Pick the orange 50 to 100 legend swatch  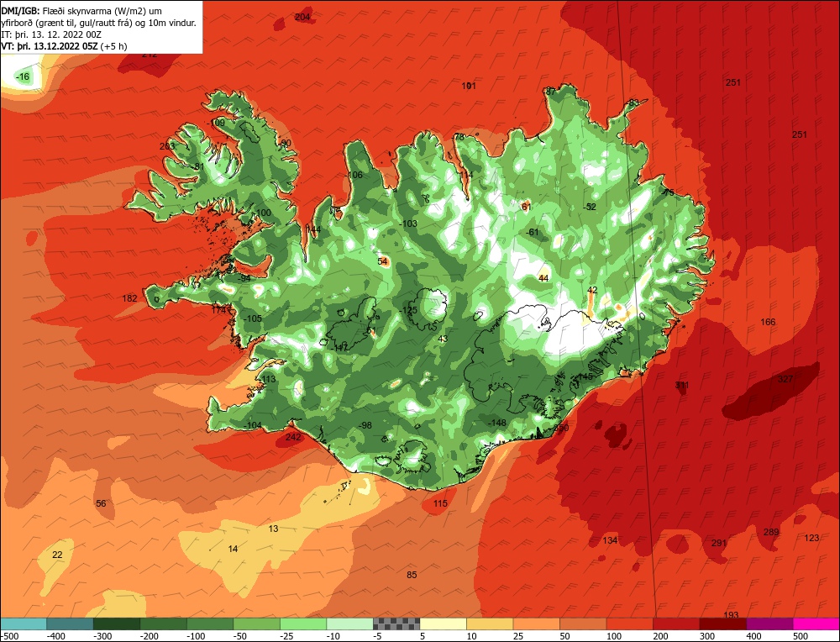point(583,624)
